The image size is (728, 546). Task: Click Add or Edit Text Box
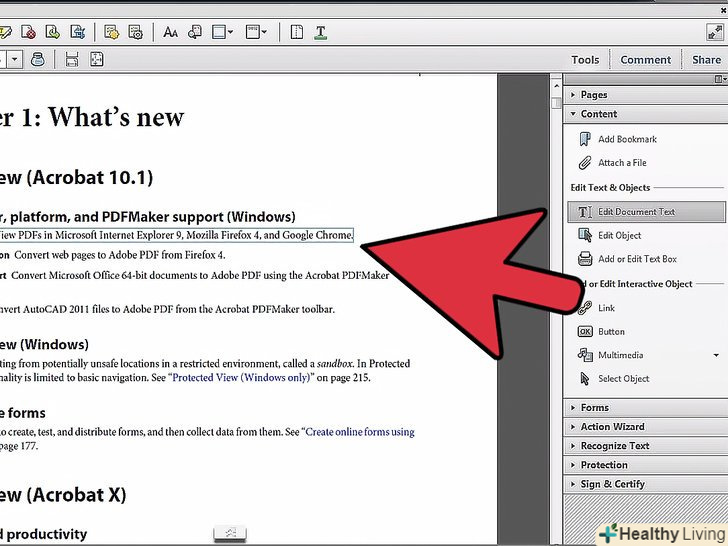pyautogui.click(x=637, y=259)
